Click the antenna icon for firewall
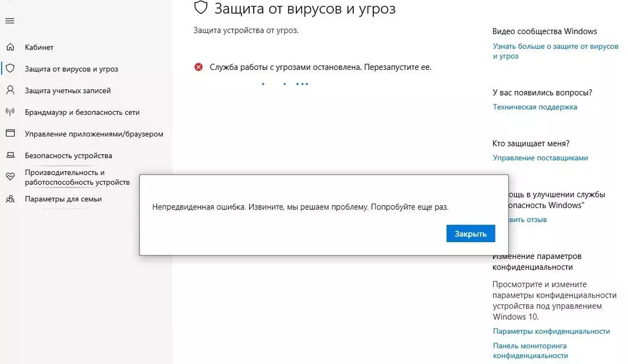Viewport: 628px width, 364px height. [10, 111]
